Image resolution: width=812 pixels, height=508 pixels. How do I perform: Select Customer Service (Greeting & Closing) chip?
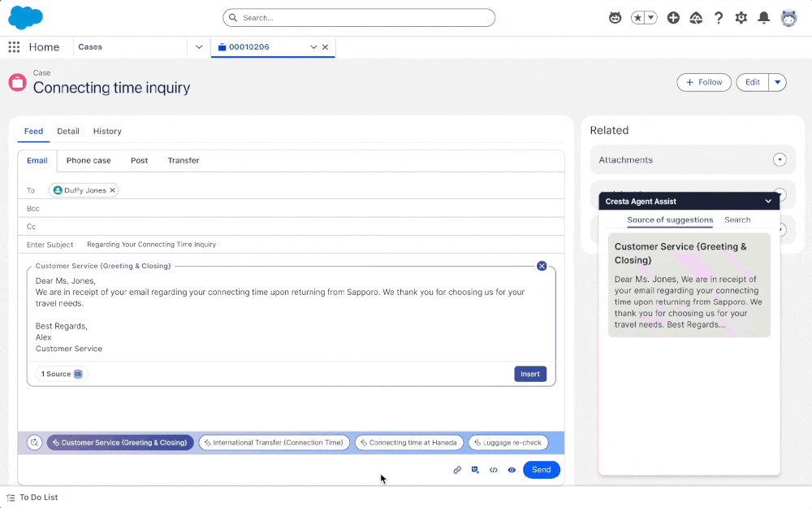tap(120, 443)
